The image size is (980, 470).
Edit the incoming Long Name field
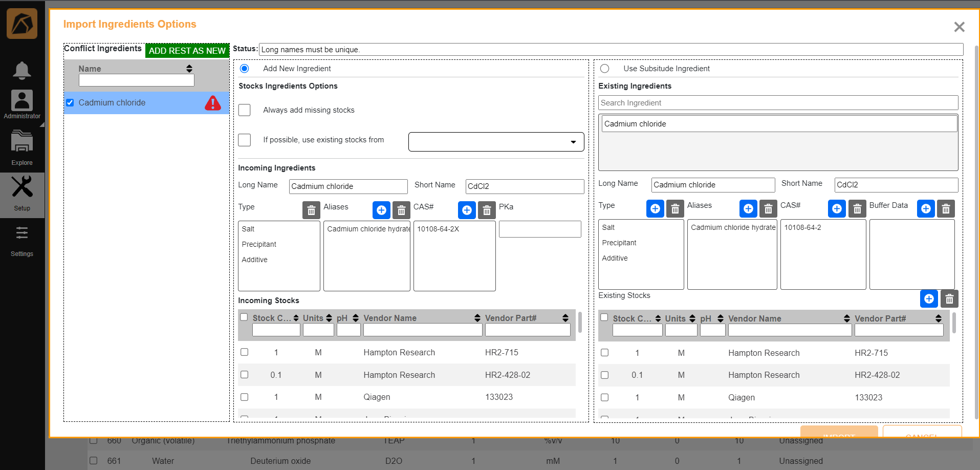click(348, 186)
